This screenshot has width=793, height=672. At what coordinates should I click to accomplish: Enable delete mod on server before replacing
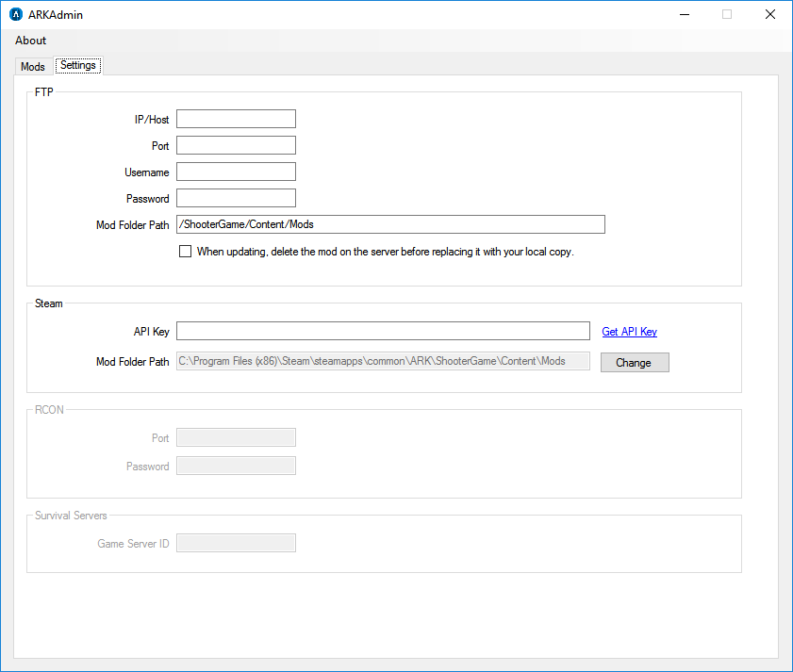tap(185, 252)
